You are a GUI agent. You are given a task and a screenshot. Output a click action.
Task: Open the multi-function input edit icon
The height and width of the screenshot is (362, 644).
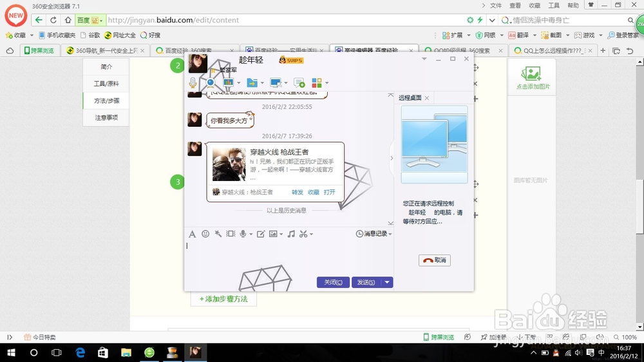point(260,234)
